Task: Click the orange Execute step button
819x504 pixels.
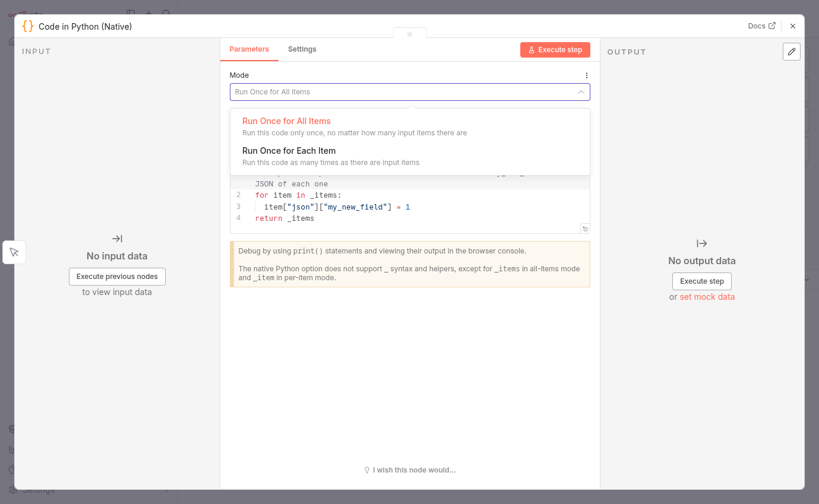Action: pos(555,50)
